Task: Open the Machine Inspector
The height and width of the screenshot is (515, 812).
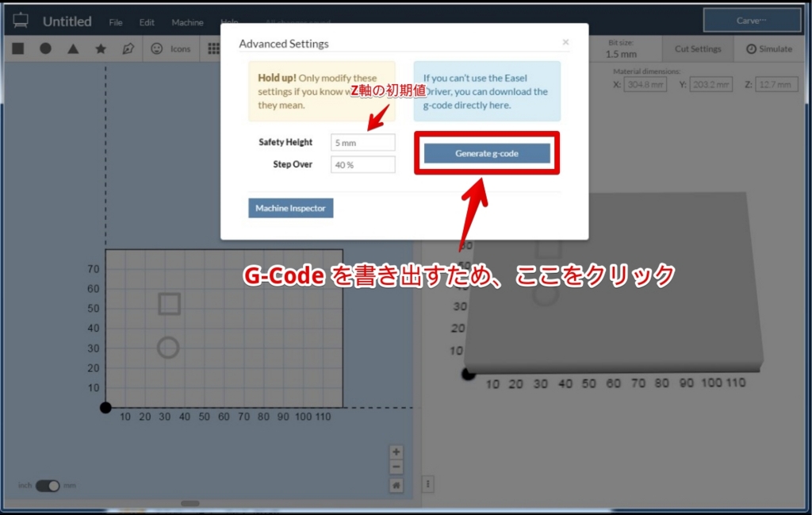Action: pyautogui.click(x=290, y=208)
